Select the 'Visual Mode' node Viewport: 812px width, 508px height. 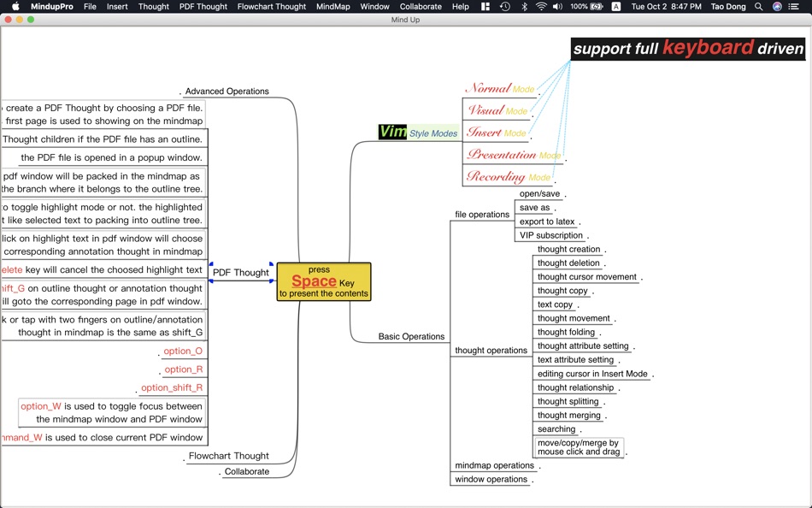click(x=497, y=110)
